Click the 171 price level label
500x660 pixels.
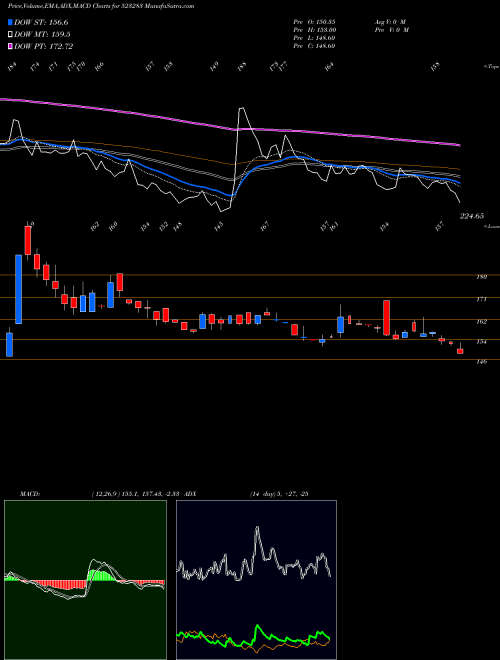point(481,299)
